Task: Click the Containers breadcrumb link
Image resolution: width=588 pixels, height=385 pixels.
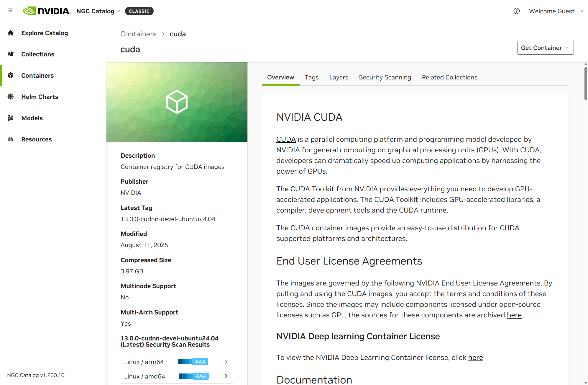Action: (x=138, y=34)
